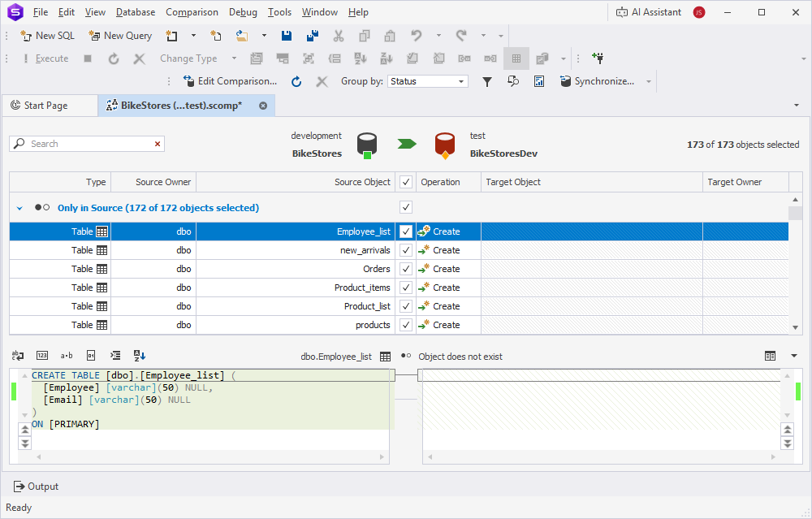Select the Save All icon
812x519 pixels.
point(312,35)
